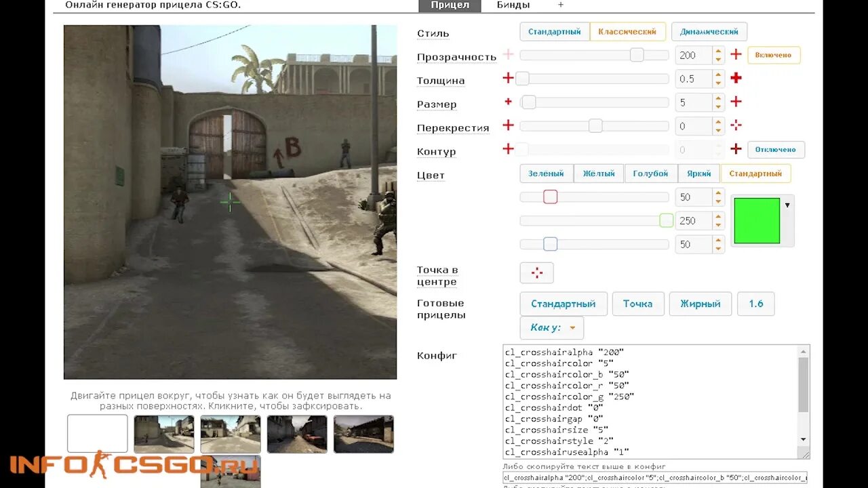The width and height of the screenshot is (868, 488).
Task: Open the 'Как у:' player presets dropdown
Action: pyautogui.click(x=552, y=328)
